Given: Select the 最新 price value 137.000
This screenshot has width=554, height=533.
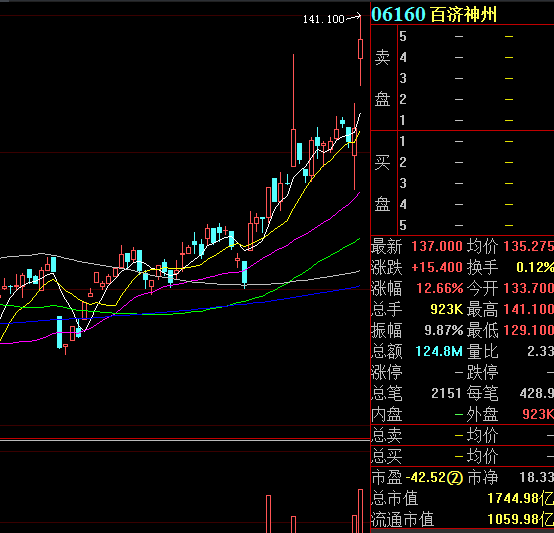Looking at the screenshot, I should point(437,246).
